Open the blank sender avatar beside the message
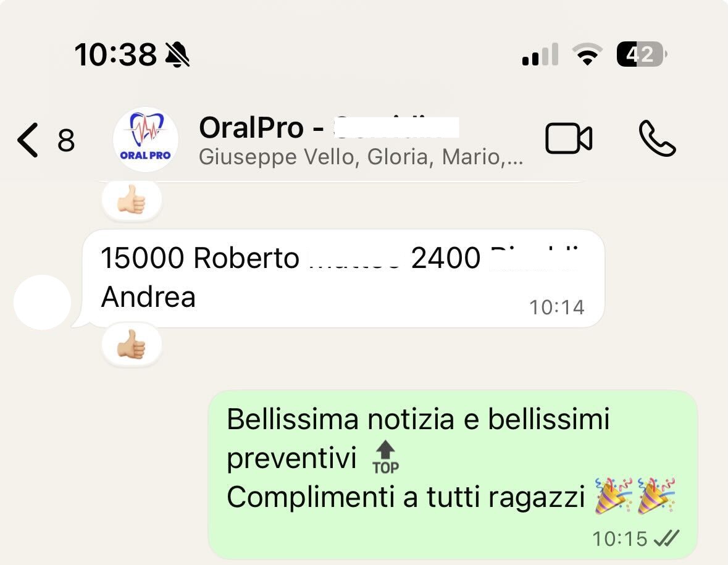The image size is (728, 565). (x=42, y=302)
